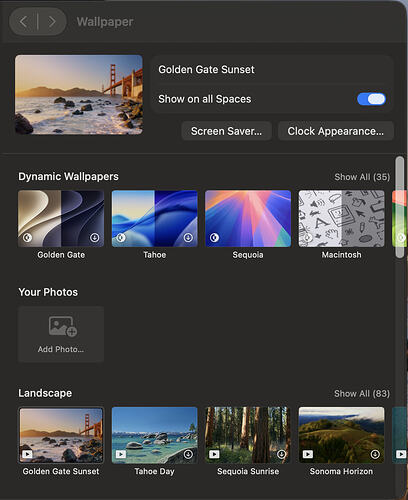Screen dimensions: 408x500
Task: Select the Macintosh dynamic wallpaper
Action: [x=341, y=219]
